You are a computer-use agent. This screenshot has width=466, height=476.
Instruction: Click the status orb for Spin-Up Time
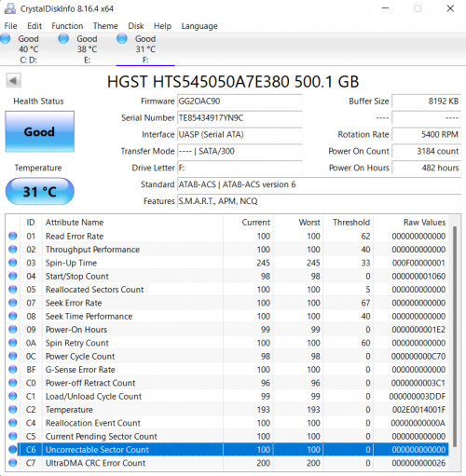[13, 263]
